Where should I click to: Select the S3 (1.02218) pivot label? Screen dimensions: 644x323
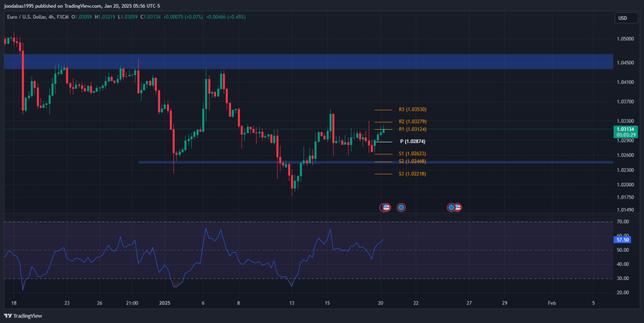coord(412,174)
